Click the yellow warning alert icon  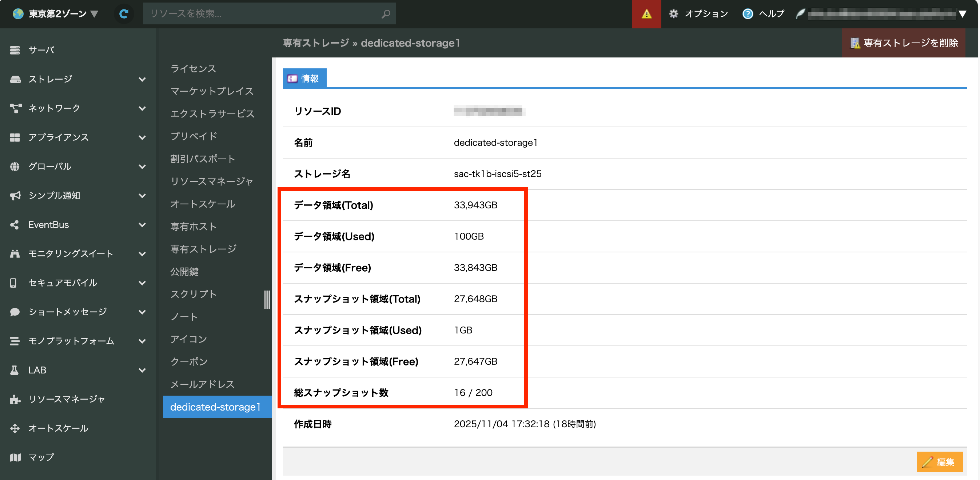click(646, 14)
